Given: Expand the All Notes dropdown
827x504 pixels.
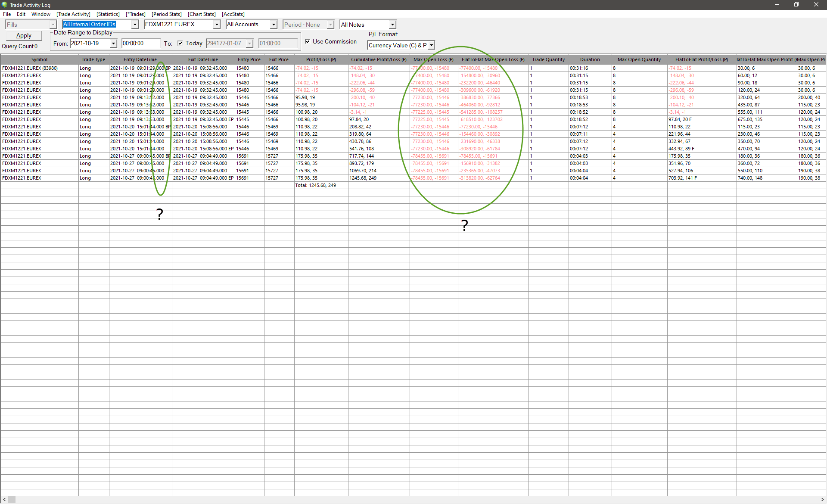Looking at the screenshot, I should (392, 25).
